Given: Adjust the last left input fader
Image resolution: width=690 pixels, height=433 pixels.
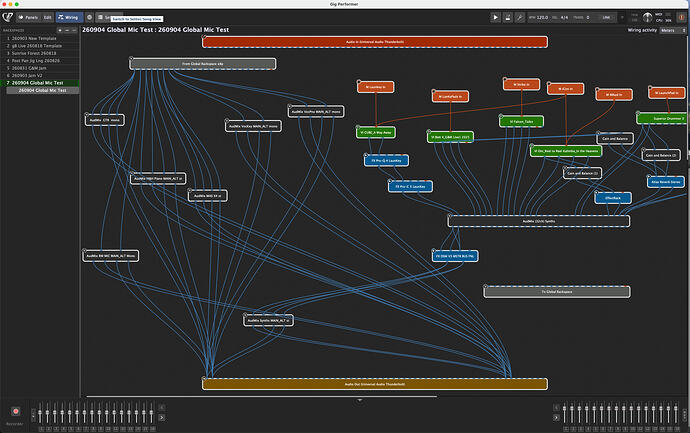Looking at the screenshot, I should point(152,413).
